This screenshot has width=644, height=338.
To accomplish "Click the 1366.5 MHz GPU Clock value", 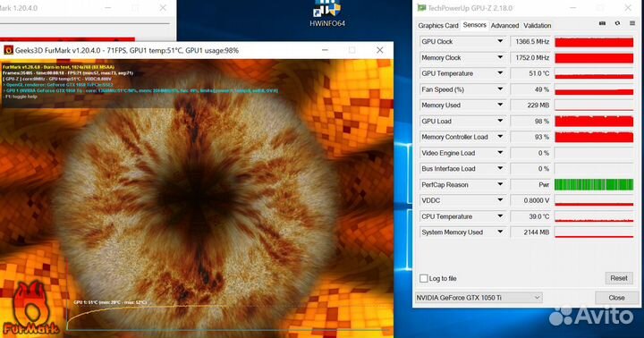I will point(531,41).
